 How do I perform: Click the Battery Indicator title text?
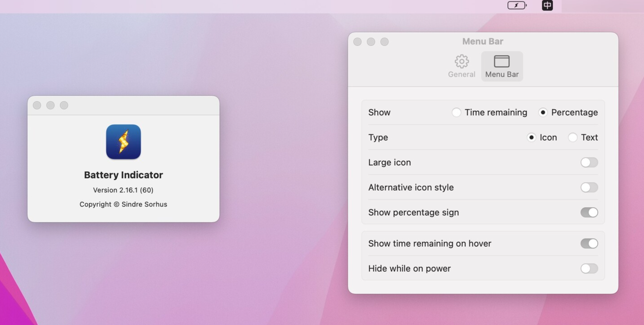pos(124,175)
